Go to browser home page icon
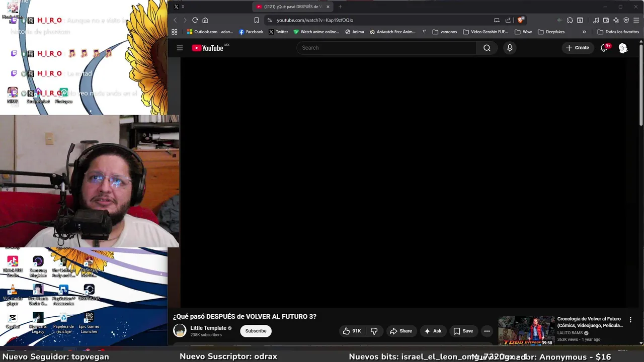This screenshot has width=644, height=362. point(205,20)
